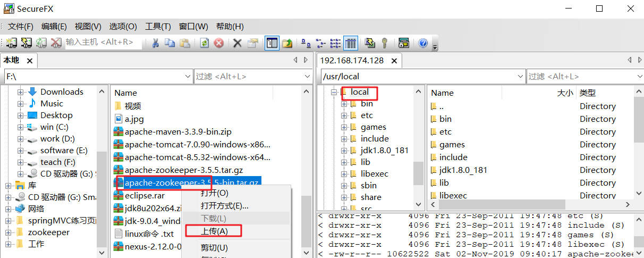The image size is (644, 258).
Task: Select jdk1.8.0_181 in remote tree
Action: tap(384, 150)
